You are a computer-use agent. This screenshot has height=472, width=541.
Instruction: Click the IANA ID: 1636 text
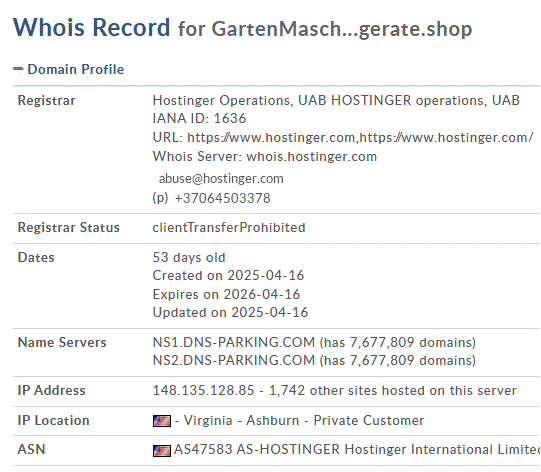click(x=199, y=118)
